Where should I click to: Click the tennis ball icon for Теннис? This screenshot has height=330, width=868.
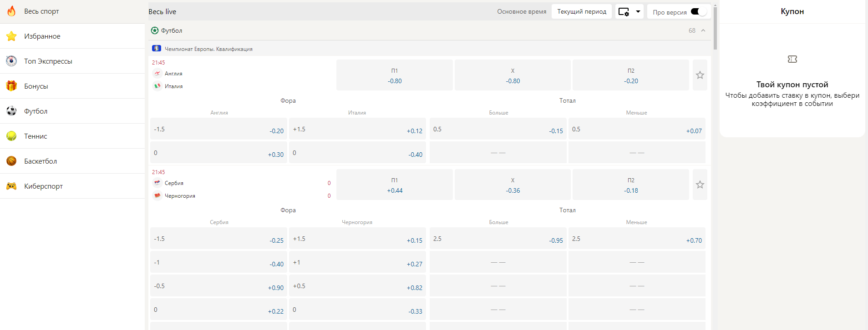point(11,136)
